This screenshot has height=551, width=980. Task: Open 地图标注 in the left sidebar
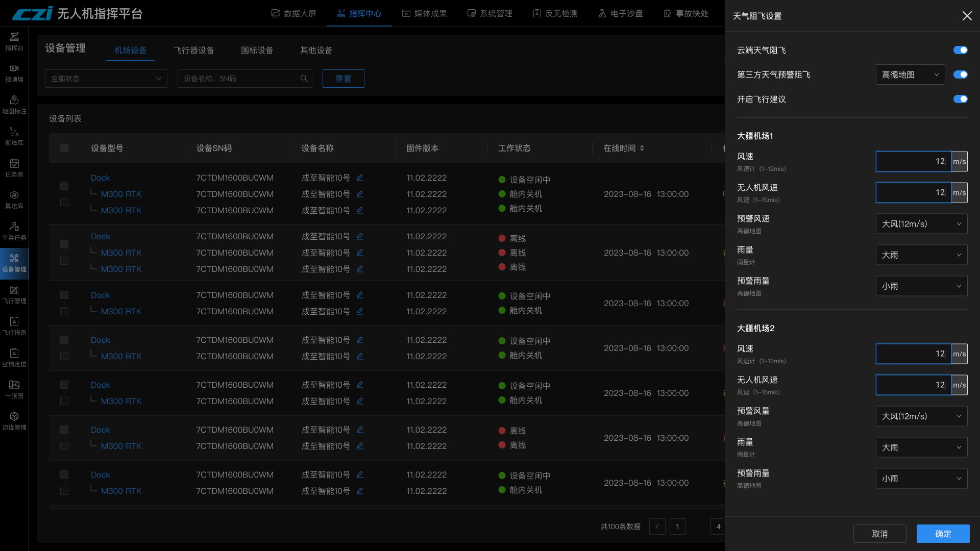tap(14, 105)
